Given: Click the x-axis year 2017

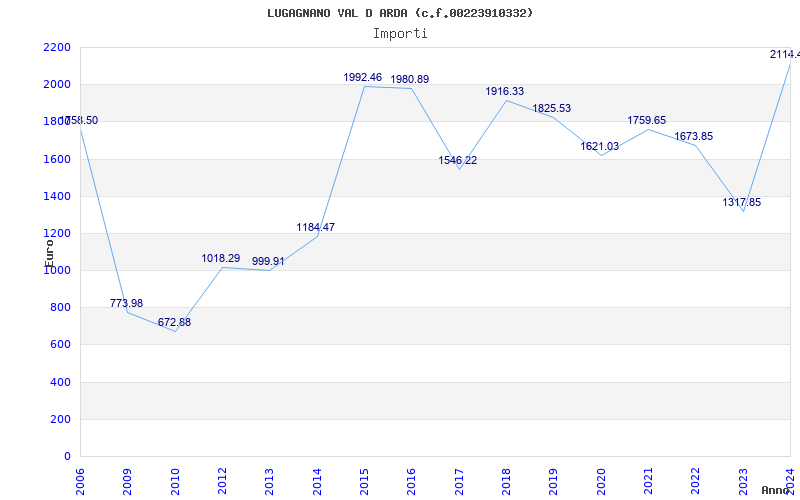Looking at the screenshot, I should [x=459, y=482].
